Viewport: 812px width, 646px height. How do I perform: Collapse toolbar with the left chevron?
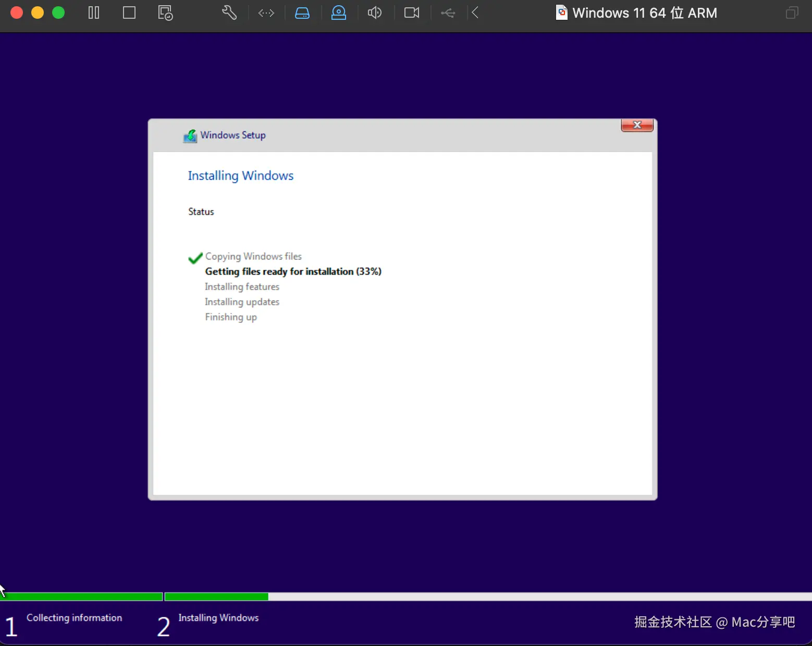click(475, 13)
